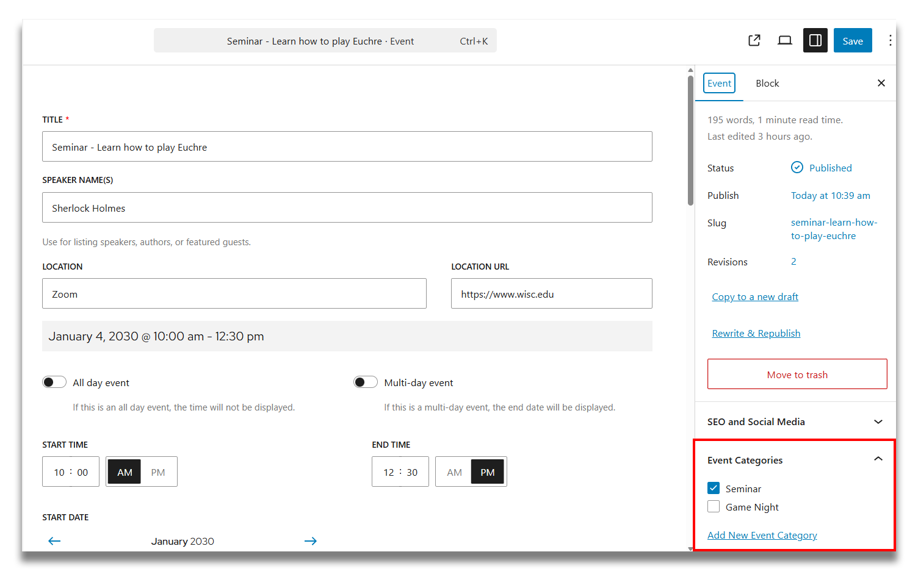Go back a month with left arrow
The image size is (918, 588).
pos(54,541)
